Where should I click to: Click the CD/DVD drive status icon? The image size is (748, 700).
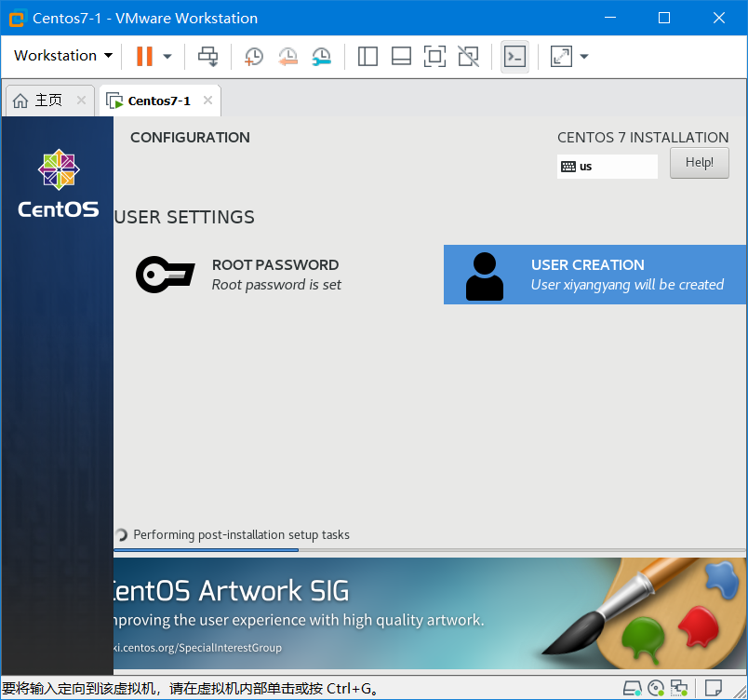pos(656,688)
